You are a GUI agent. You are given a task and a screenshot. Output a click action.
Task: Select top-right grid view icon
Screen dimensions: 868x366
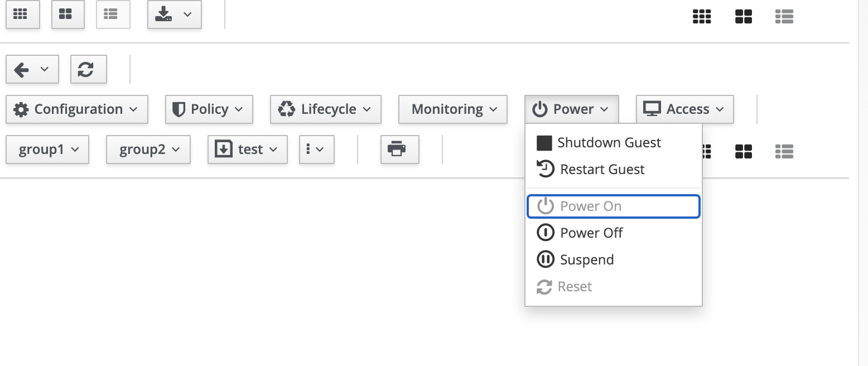point(702,17)
